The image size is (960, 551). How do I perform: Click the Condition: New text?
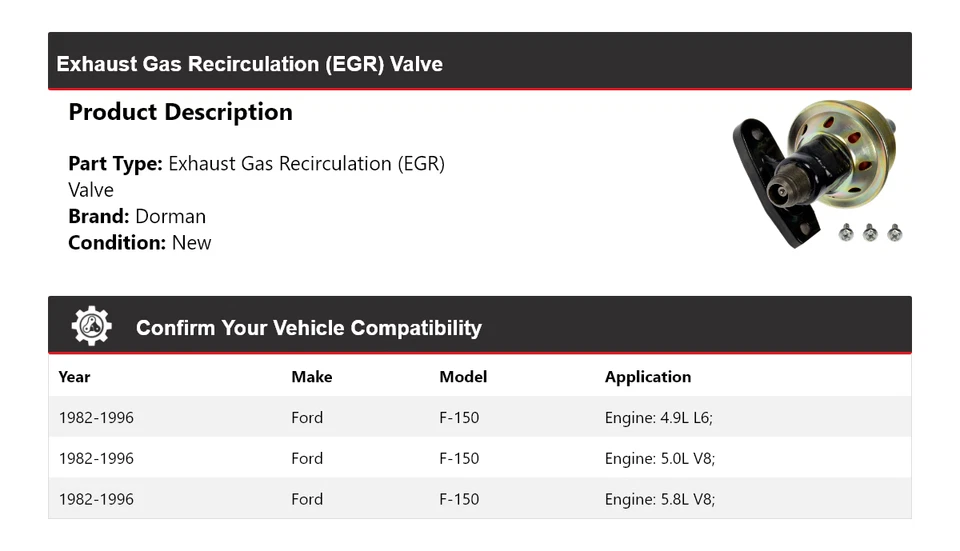click(x=140, y=242)
